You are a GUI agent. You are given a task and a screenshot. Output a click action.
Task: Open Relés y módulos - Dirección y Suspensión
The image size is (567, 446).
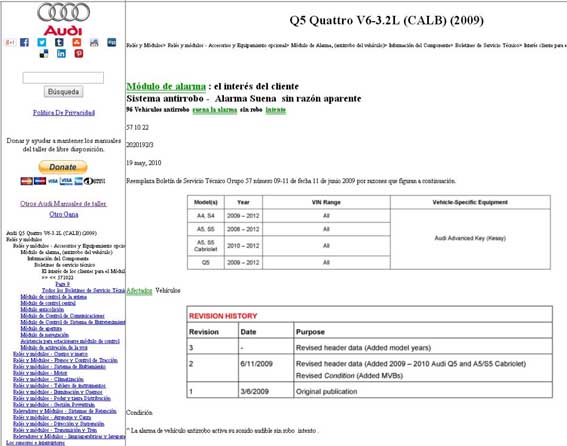click(59, 424)
